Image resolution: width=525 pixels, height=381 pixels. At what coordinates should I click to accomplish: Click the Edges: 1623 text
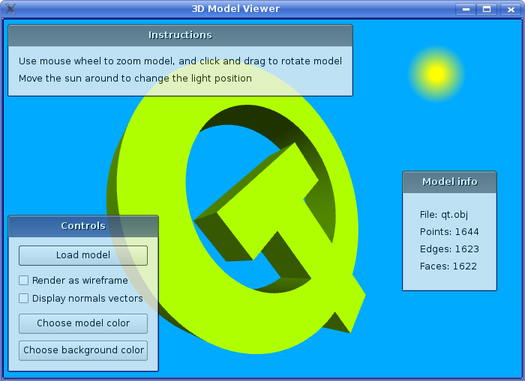pyautogui.click(x=449, y=249)
